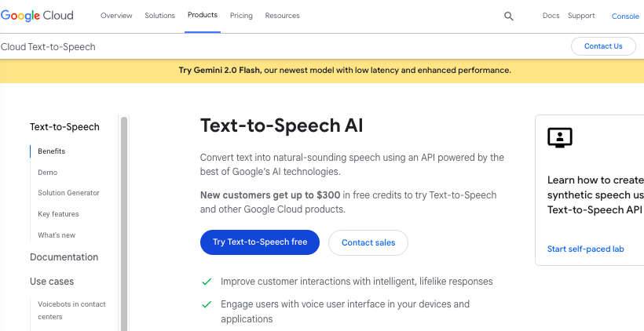Image resolution: width=644 pixels, height=331 pixels.
Task: Open the Console link
Action: pyautogui.click(x=625, y=16)
